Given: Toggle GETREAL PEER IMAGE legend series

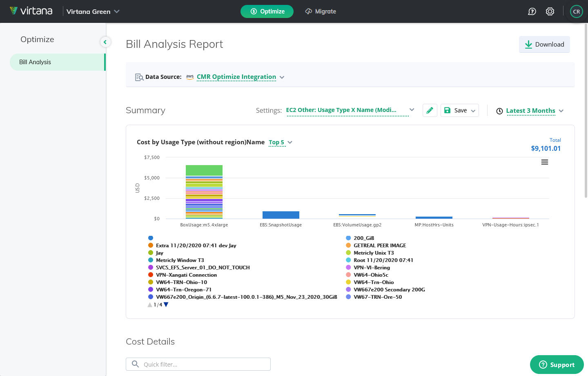Looking at the screenshot, I should pyautogui.click(x=376, y=246).
